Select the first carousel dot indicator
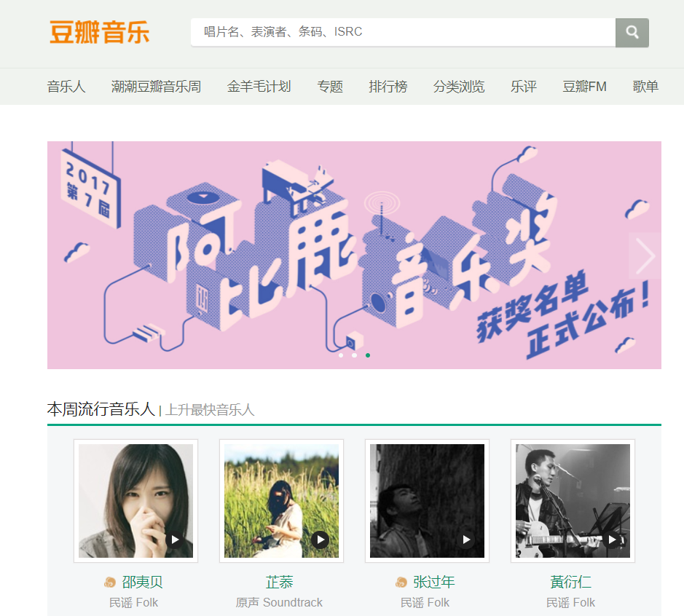This screenshot has height=616, width=684. [341, 355]
